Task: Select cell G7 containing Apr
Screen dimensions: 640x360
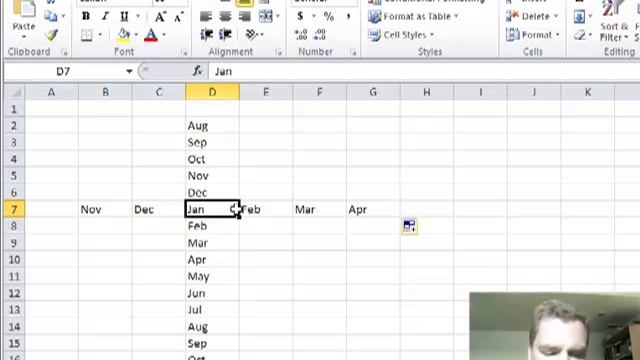Action: point(373,209)
